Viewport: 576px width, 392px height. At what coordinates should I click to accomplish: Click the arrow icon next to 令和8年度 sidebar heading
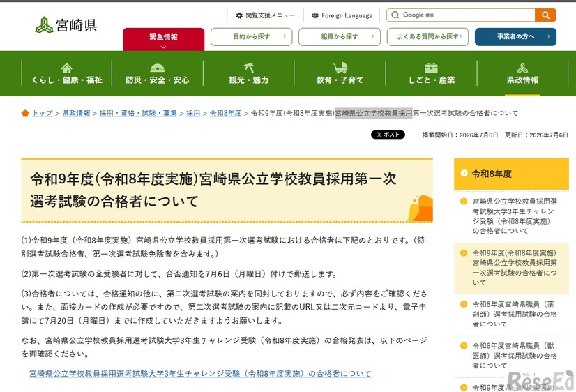[x=464, y=174]
